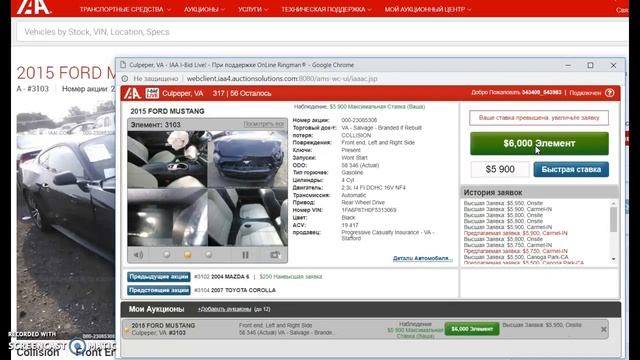Click the site info icon in address bar
This screenshot has width=640, height=360.
pyautogui.click(x=125, y=78)
